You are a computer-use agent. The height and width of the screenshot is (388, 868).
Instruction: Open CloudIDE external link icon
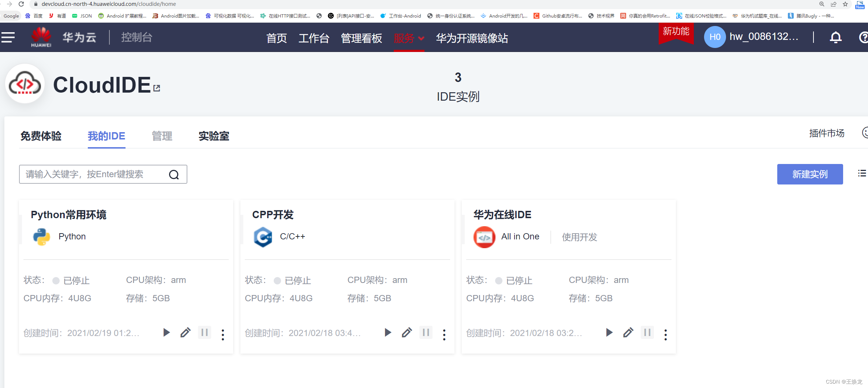[157, 88]
